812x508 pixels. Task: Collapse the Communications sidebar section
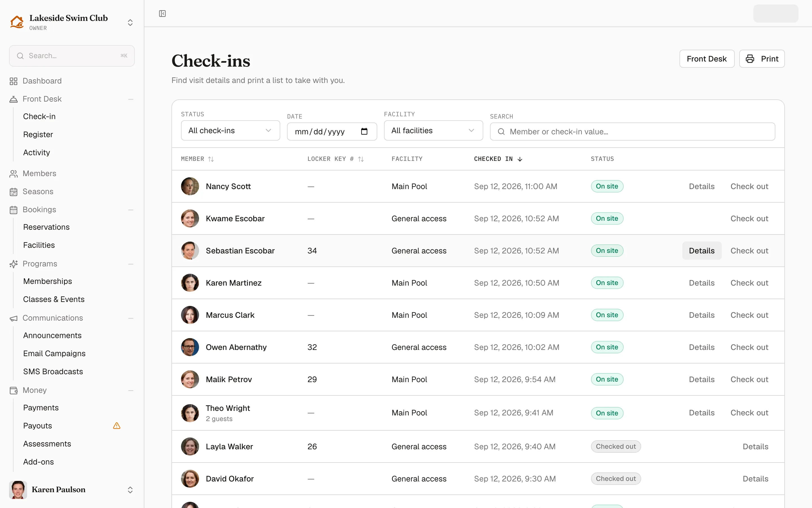pyautogui.click(x=131, y=318)
